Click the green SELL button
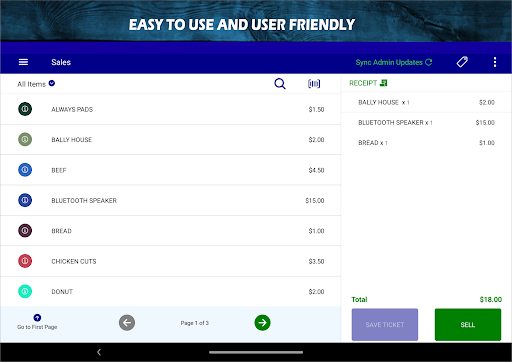This screenshot has width=512, height=362. coord(468,325)
